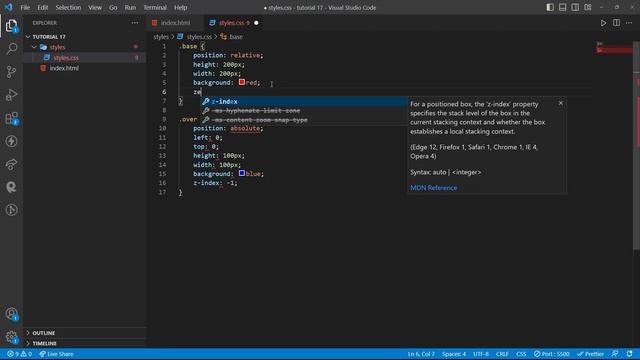Open the Search view
The height and width of the screenshot is (360, 640).
click(11, 49)
